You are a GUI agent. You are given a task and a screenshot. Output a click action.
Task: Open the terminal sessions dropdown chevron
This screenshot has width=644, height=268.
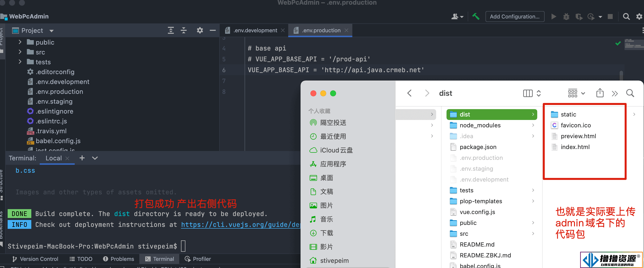point(95,158)
